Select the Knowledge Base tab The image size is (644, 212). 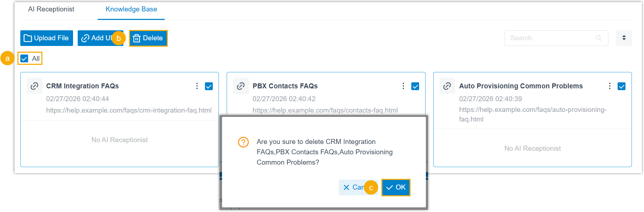[131, 9]
